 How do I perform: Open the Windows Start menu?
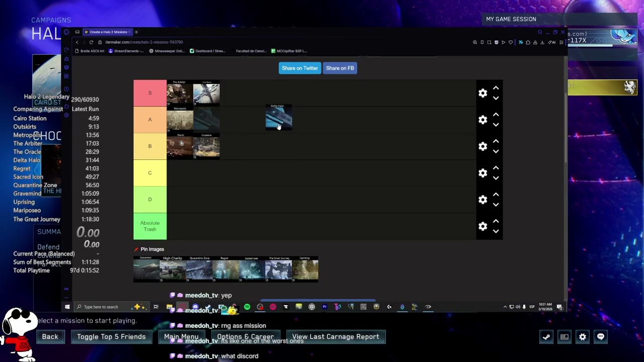[67, 307]
